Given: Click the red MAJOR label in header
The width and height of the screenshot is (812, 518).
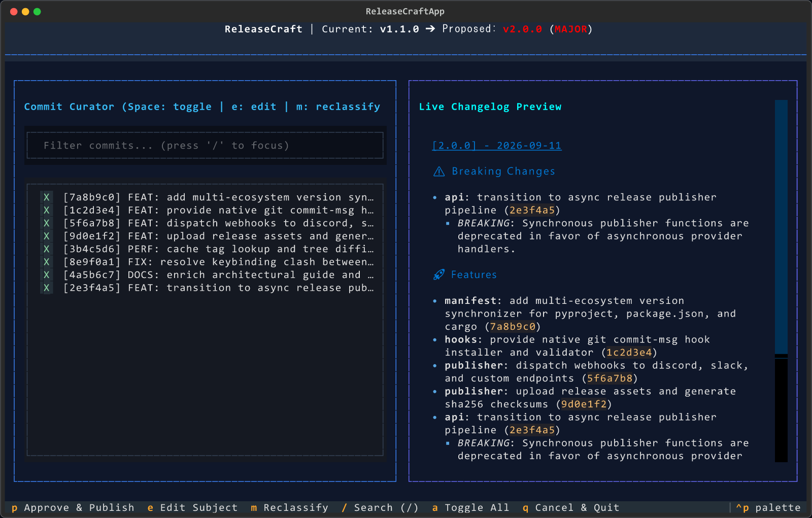Looking at the screenshot, I should pyautogui.click(x=571, y=29).
